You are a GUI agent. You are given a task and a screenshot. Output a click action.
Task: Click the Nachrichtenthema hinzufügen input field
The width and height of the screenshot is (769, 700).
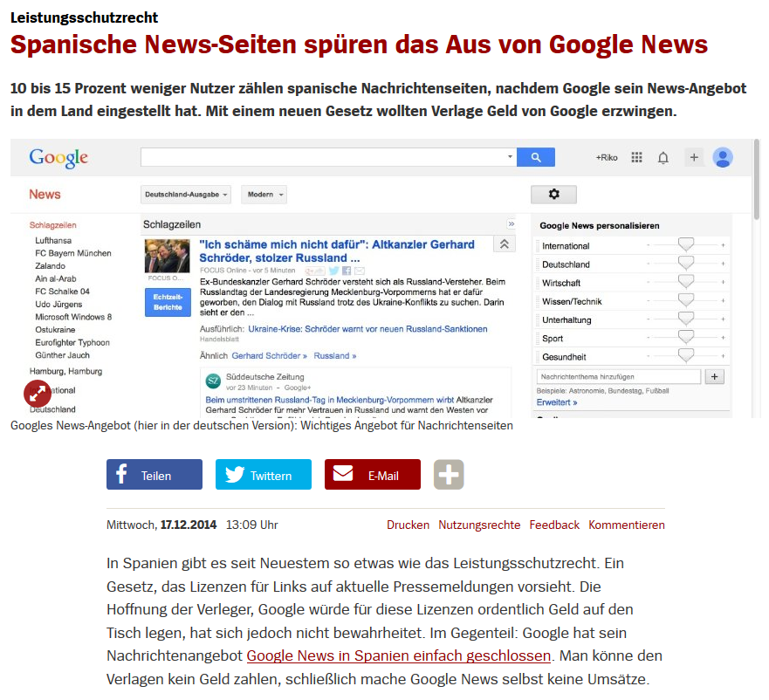click(x=619, y=377)
